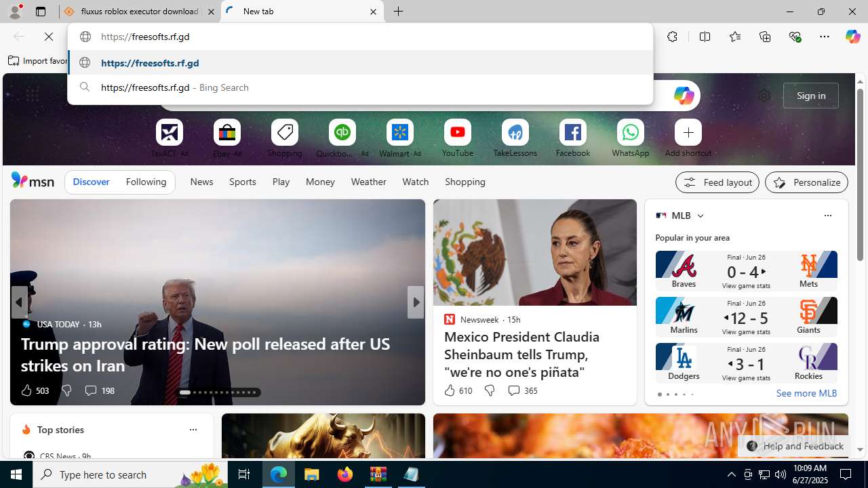The height and width of the screenshot is (488, 868).
Task: Open the Play menu item
Action: pos(281,182)
